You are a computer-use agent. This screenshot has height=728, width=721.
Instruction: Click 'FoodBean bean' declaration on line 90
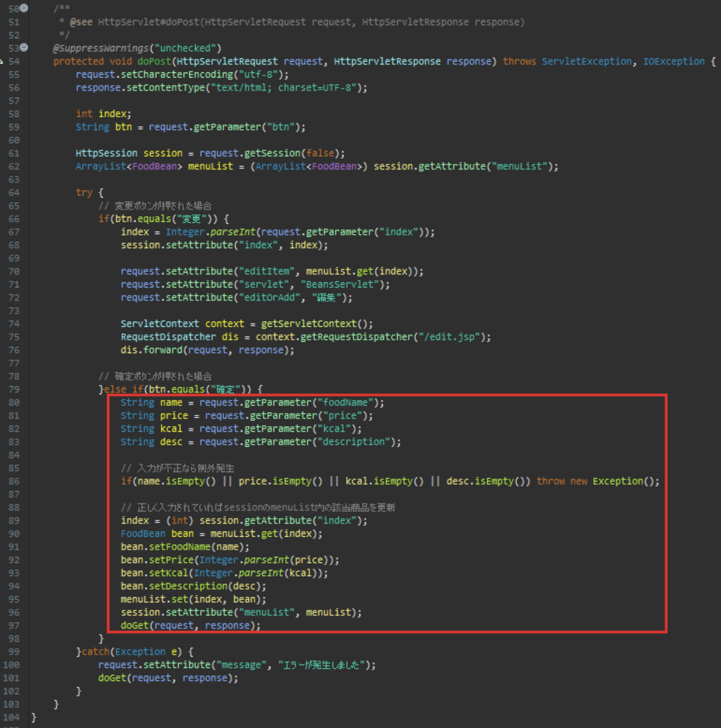point(157,534)
